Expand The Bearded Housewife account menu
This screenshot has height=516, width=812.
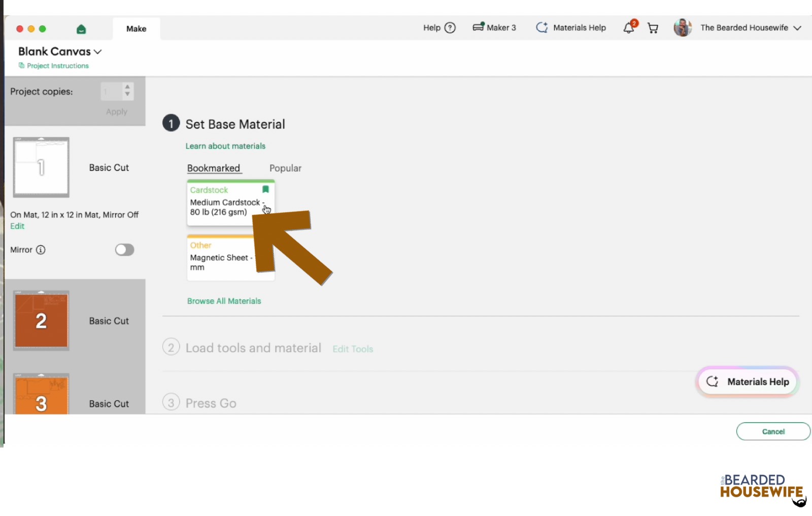pos(797,28)
